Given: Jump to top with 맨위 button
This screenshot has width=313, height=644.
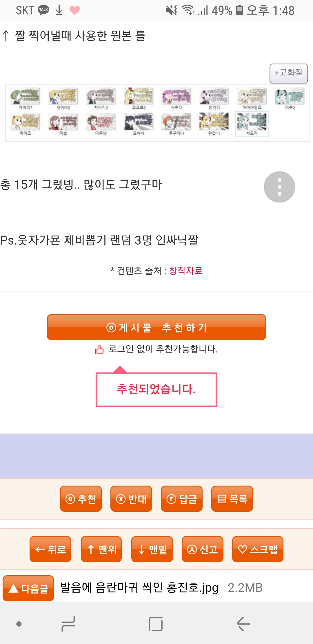Looking at the screenshot, I should click(x=101, y=549).
